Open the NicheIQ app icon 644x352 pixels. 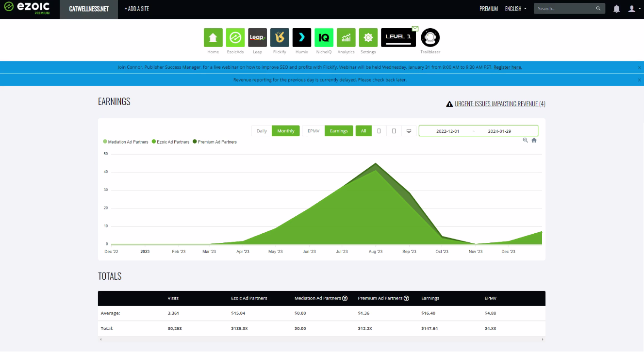[x=324, y=37]
